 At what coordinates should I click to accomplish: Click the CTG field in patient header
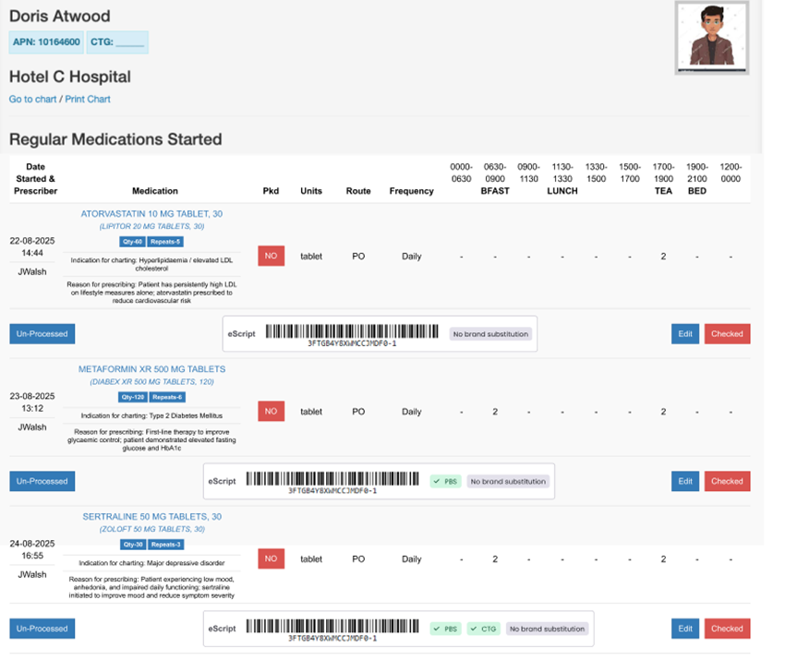117,42
